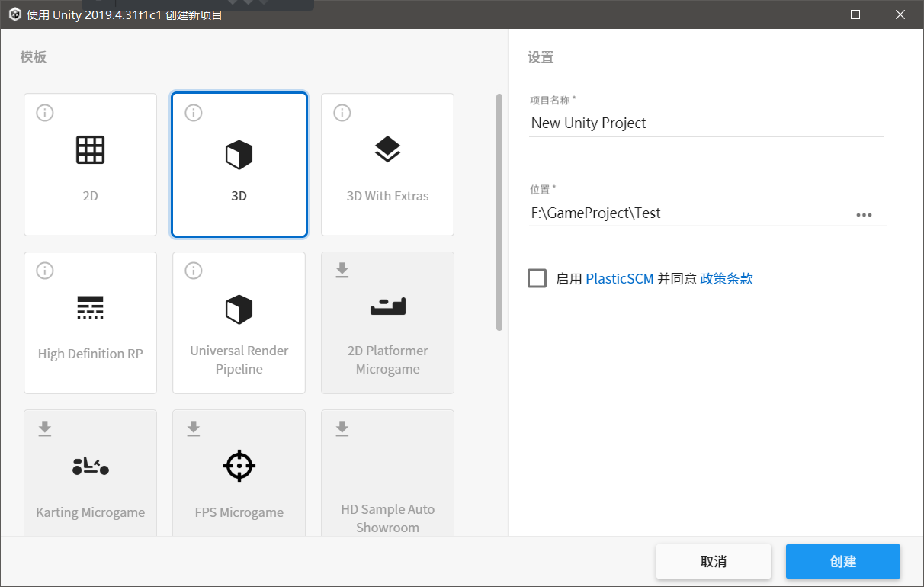This screenshot has height=587, width=924.
Task: Click the info icon on Universal Render Pipeline
Action: [193, 270]
